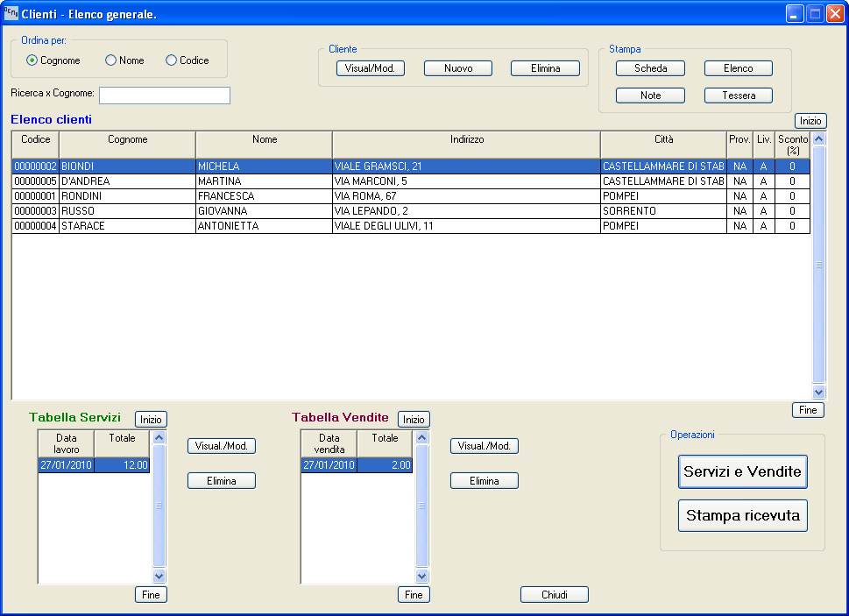
Task: Click Tabella Vendite scroll down arrow
Action: click(422, 576)
